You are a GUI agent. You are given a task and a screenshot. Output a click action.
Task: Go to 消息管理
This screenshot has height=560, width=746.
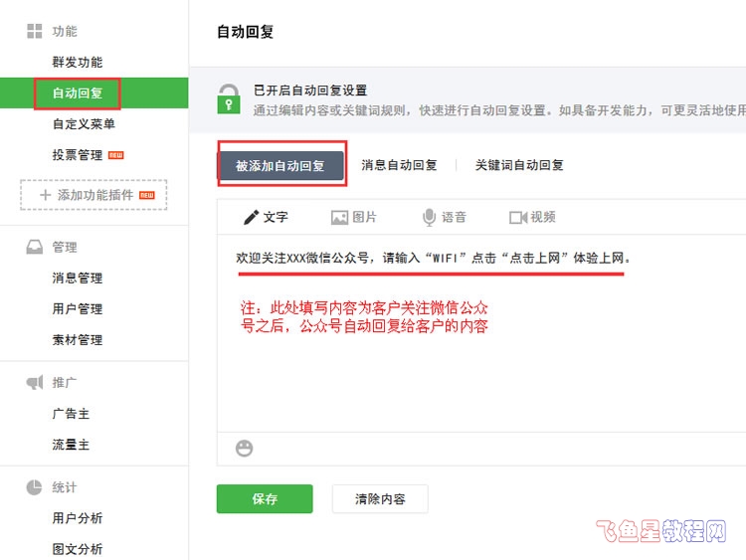pyautogui.click(x=78, y=278)
